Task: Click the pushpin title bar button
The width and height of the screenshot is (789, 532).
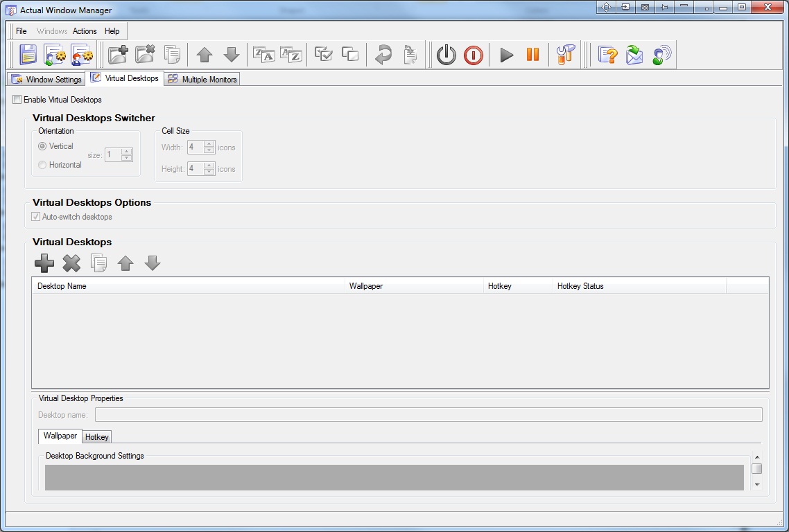Action: coord(664,7)
